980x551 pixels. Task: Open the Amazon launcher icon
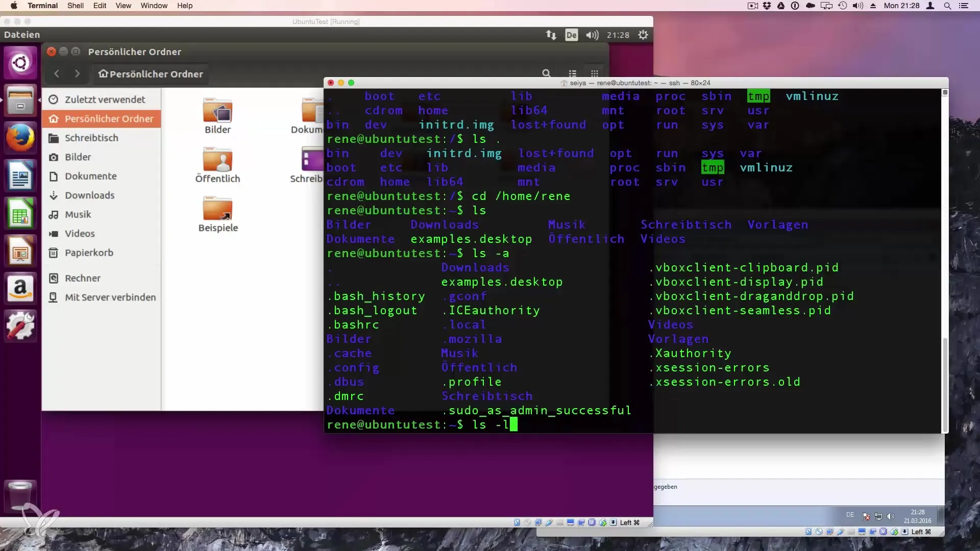click(20, 289)
